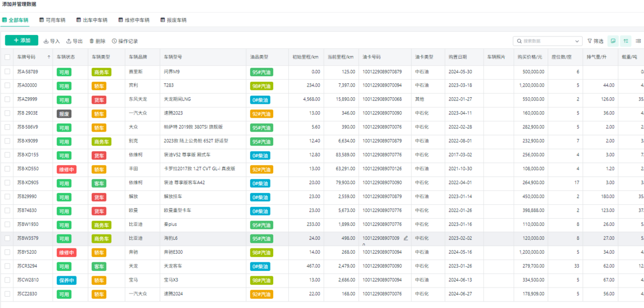Select the checkbox for row 苏BY5200
The width and height of the screenshot is (644, 308).
click(8, 252)
